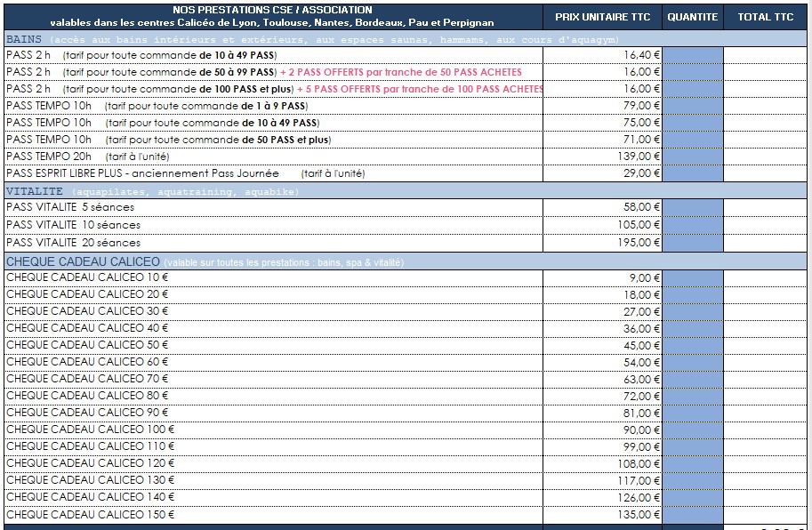
Task: Select the QUANTITE column header
Action: (x=693, y=17)
